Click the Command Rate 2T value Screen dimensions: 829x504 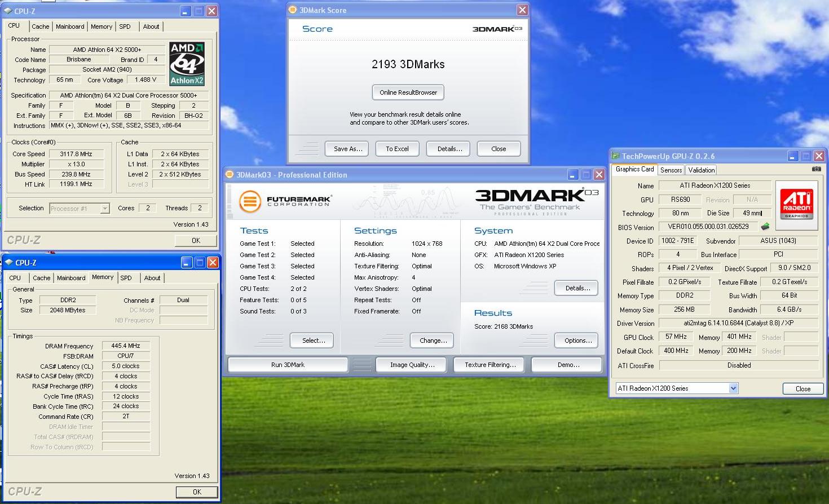click(126, 417)
